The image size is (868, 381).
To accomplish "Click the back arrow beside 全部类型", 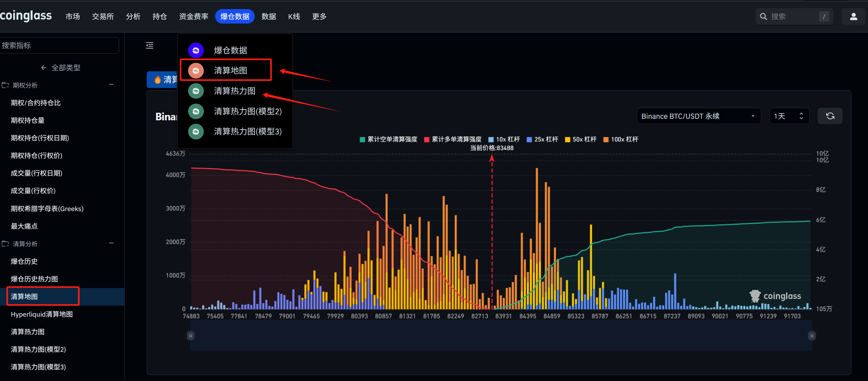I will coord(43,68).
